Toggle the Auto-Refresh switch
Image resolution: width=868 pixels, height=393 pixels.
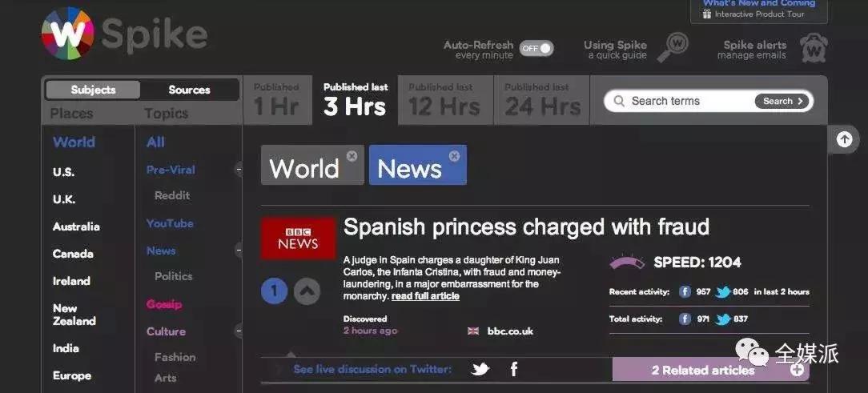pos(536,49)
